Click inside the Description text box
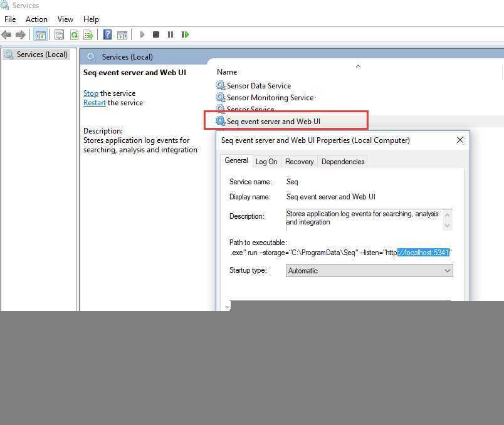The width and height of the screenshot is (504, 425). pyautogui.click(x=364, y=219)
